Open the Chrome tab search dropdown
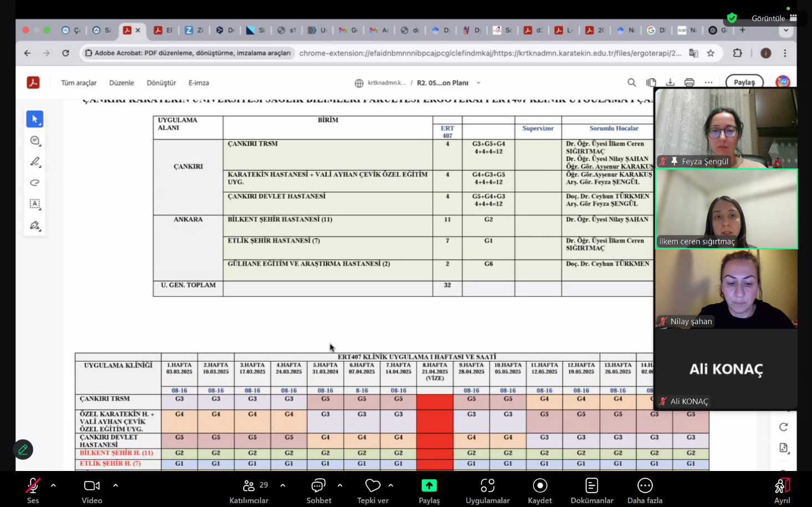Image resolution: width=812 pixels, height=507 pixels. [785, 30]
